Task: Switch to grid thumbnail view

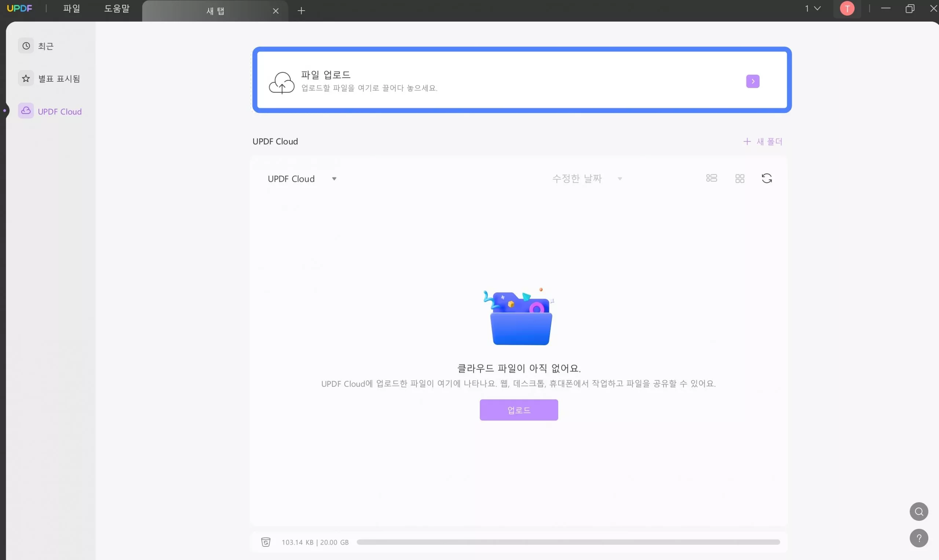Action: (x=740, y=178)
